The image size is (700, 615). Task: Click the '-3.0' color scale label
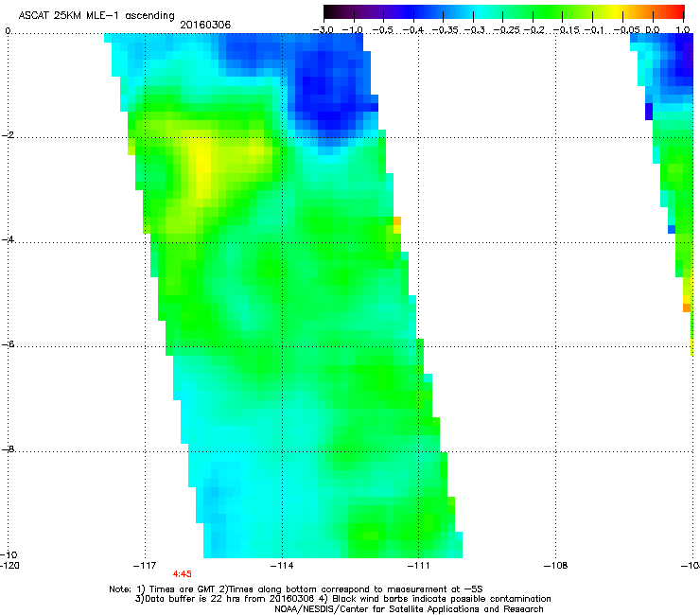click(324, 30)
